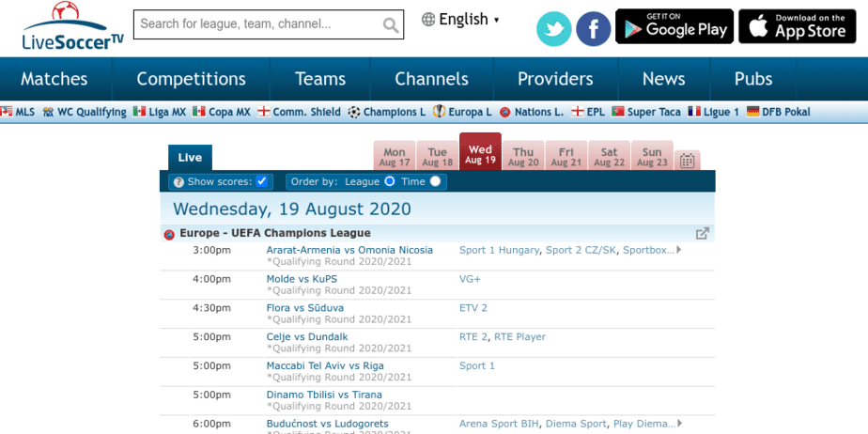This screenshot has width=868, height=434.
Task: Select the Fri Aug 21 tab
Action: [x=566, y=156]
